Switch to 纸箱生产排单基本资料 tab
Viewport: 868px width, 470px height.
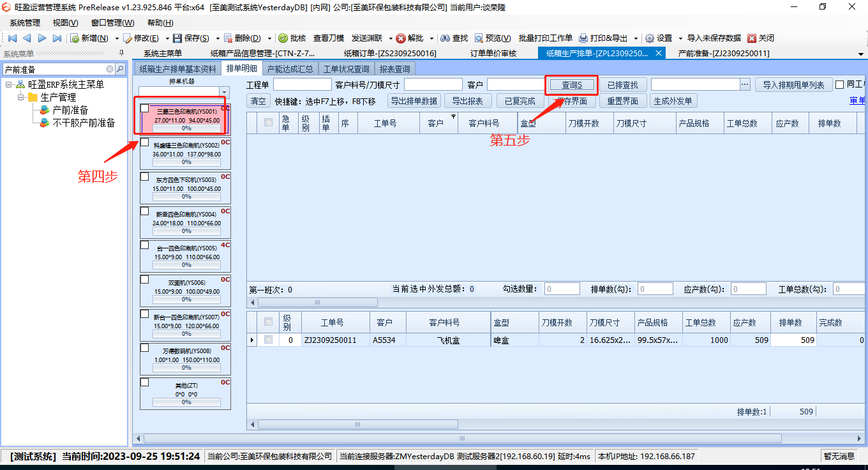pyautogui.click(x=178, y=69)
